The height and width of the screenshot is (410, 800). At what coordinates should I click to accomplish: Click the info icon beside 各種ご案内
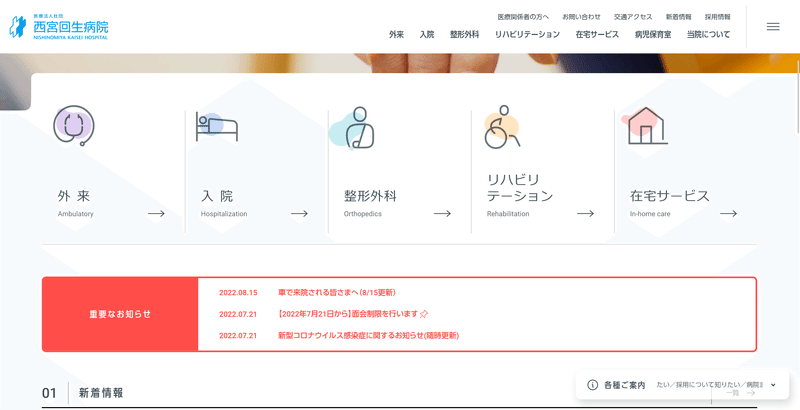pos(592,385)
